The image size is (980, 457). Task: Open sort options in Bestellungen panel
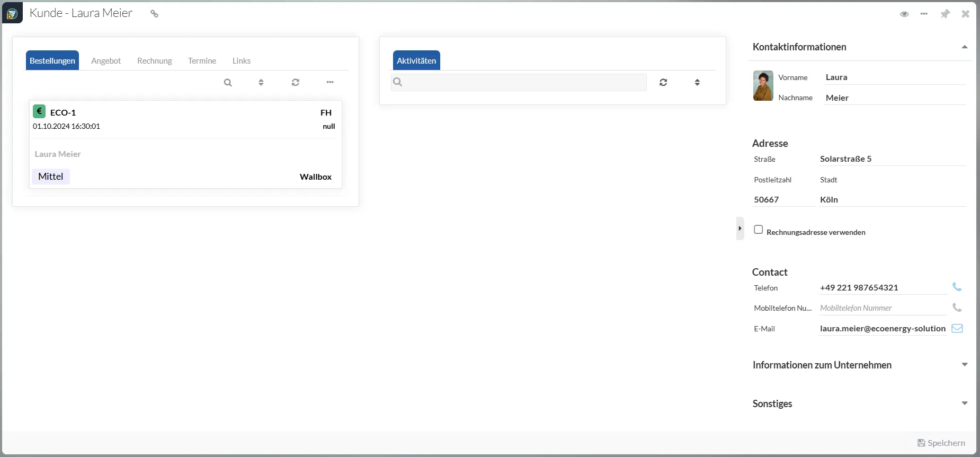[x=261, y=82]
